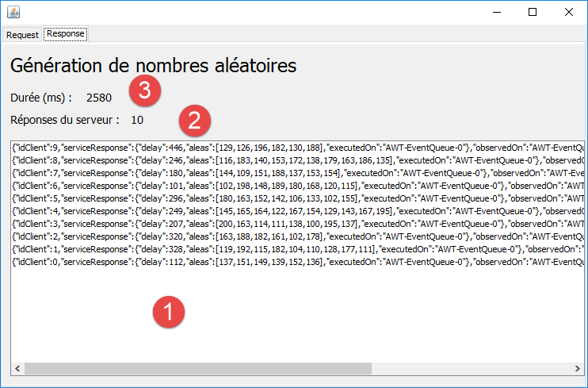The height and width of the screenshot is (388, 588).
Task: Click the red circle marker numbered 2
Action: tap(195, 121)
